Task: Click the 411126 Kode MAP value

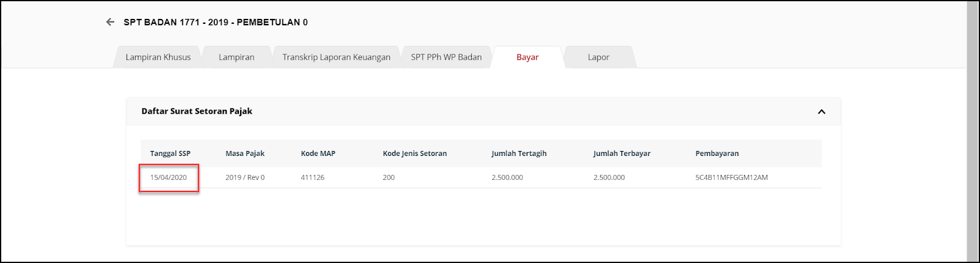Action: pos(313,177)
